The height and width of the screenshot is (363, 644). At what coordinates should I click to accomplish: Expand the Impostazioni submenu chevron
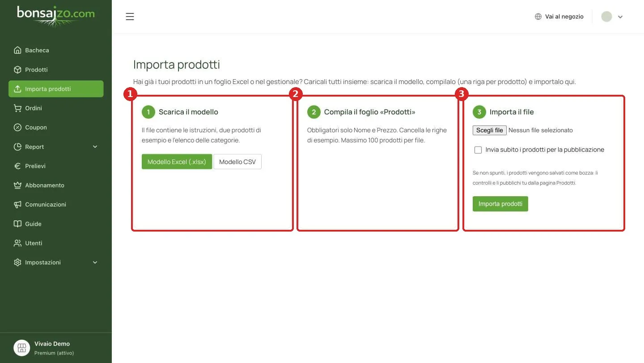point(95,262)
